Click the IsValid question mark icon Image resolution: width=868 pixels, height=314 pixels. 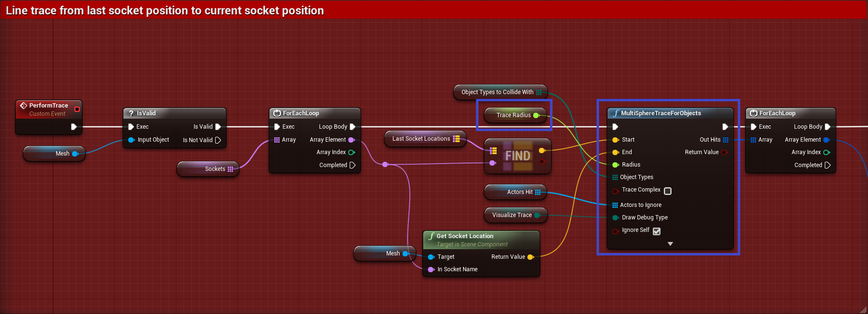131,113
